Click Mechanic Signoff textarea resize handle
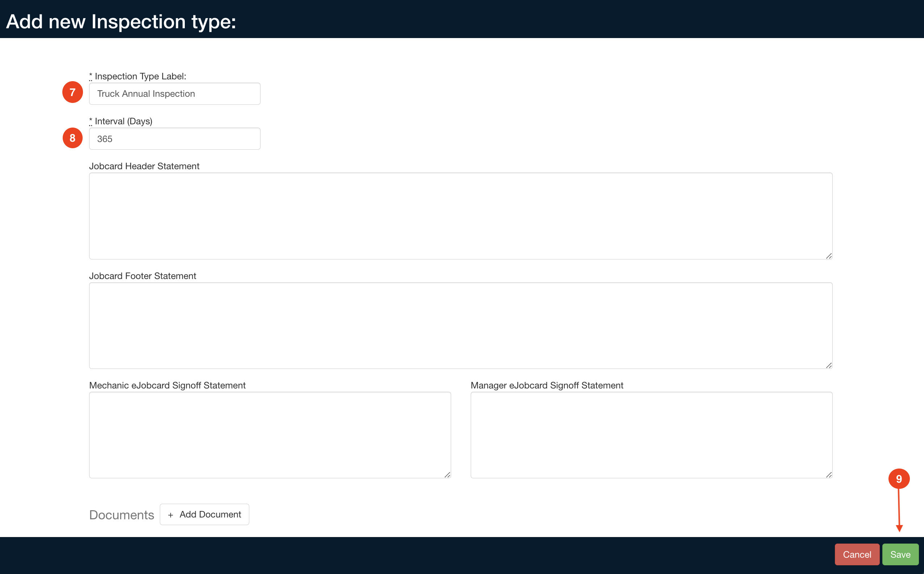This screenshot has width=924, height=574. 447,475
